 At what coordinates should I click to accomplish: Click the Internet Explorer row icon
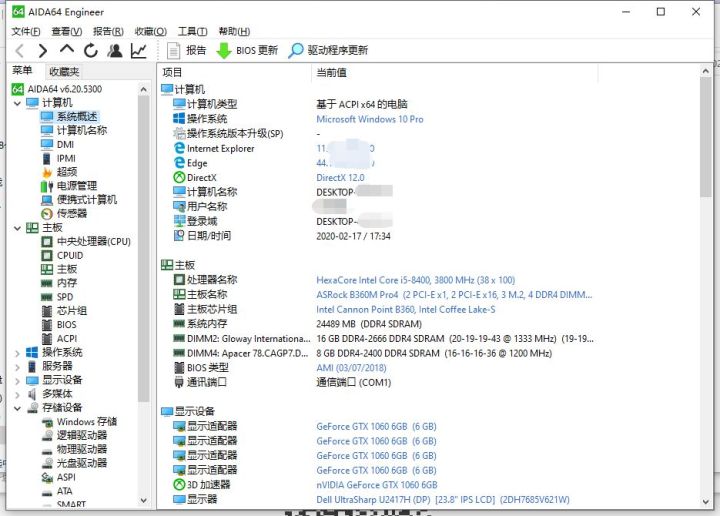tap(179, 148)
